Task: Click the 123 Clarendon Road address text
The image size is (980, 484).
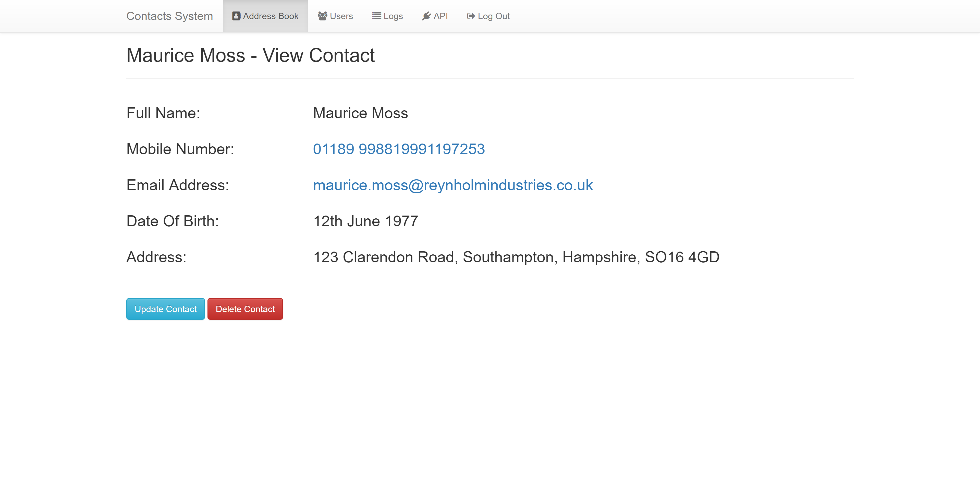Action: click(516, 257)
